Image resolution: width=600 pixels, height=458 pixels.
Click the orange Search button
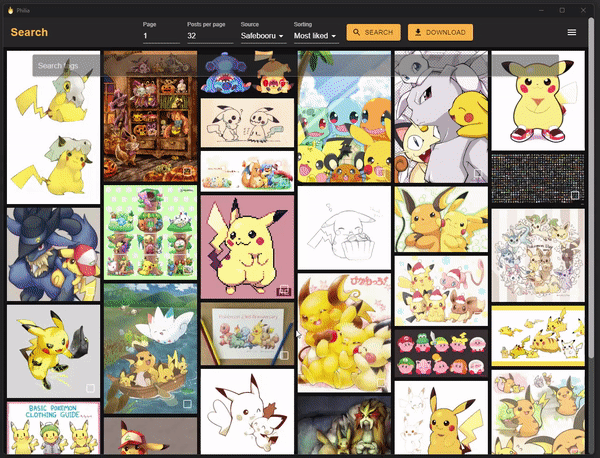tap(373, 33)
